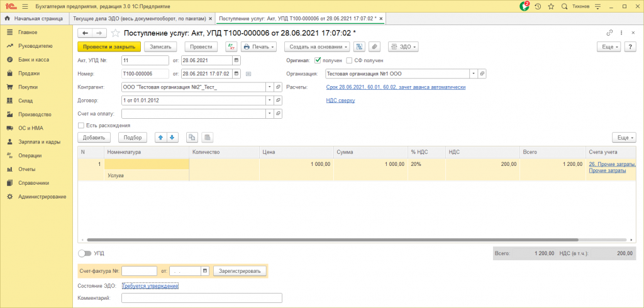Expand the Создать на основании dropdown
This screenshot has width=644, height=308.
pos(318,47)
